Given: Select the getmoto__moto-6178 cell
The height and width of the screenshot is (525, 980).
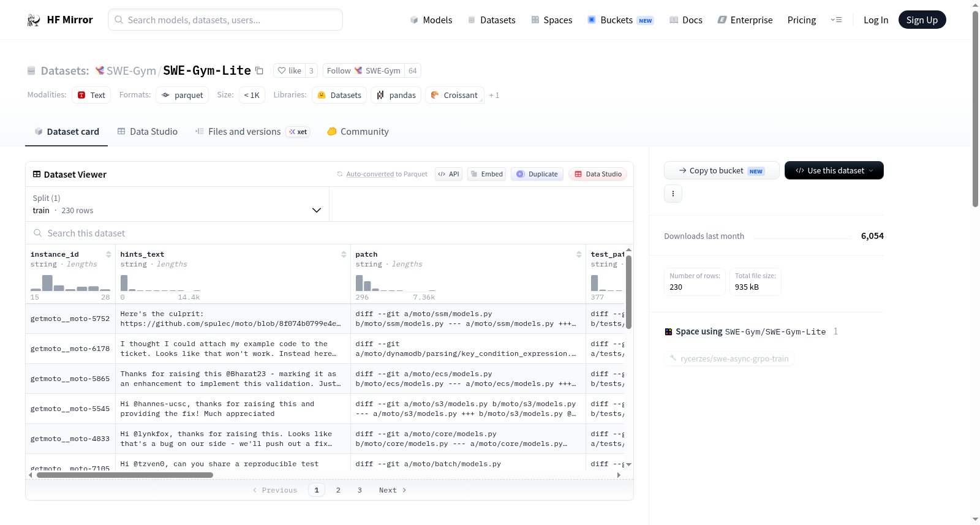Looking at the screenshot, I should (x=70, y=349).
